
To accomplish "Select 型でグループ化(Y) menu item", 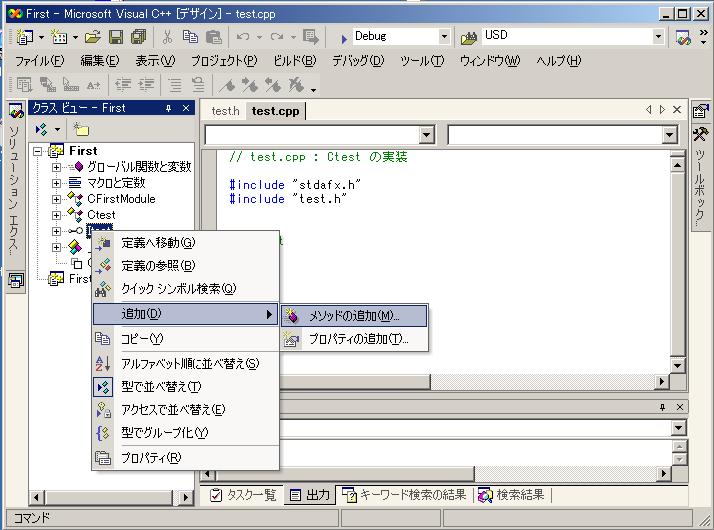I will (x=186, y=433).
